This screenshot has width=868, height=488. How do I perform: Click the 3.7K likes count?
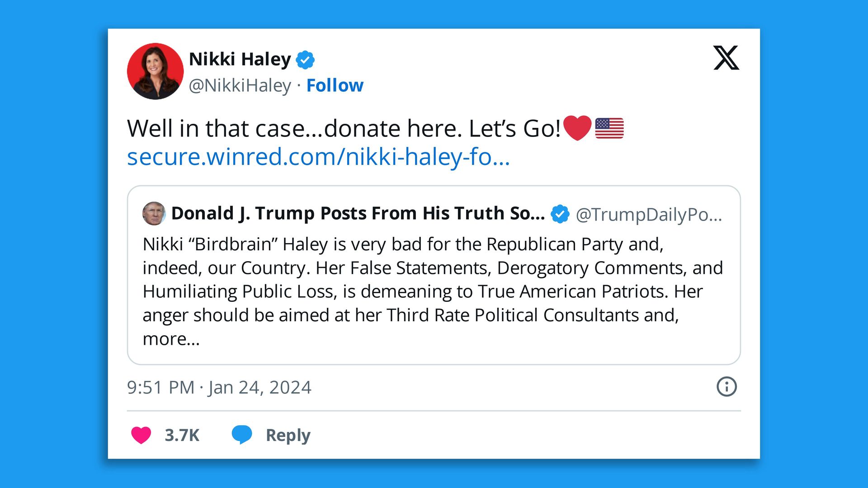click(182, 435)
